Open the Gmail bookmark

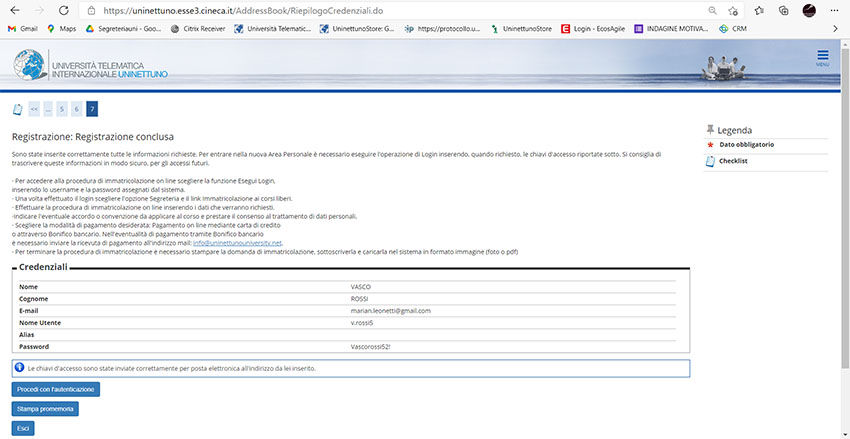[x=23, y=29]
